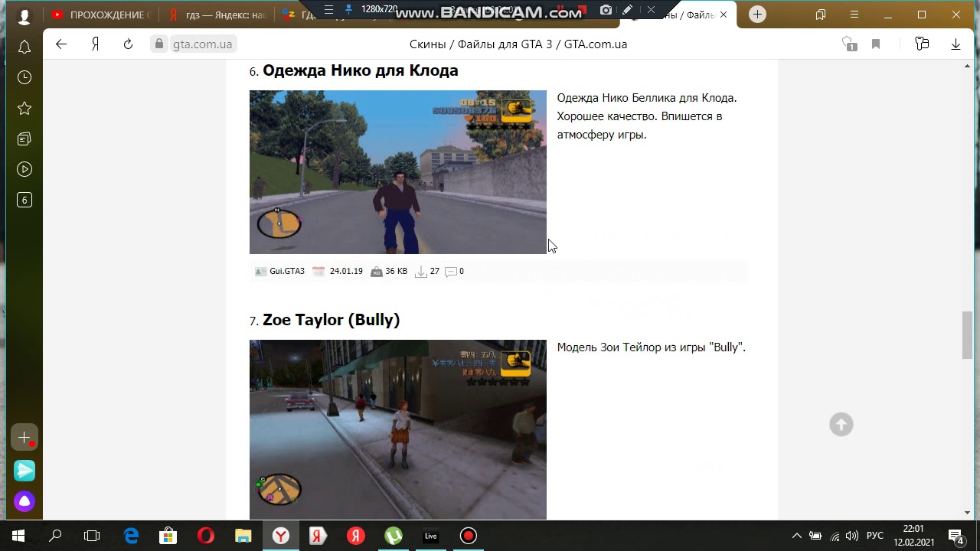Open the volume control in the tray
The height and width of the screenshot is (551, 980).
[852, 536]
